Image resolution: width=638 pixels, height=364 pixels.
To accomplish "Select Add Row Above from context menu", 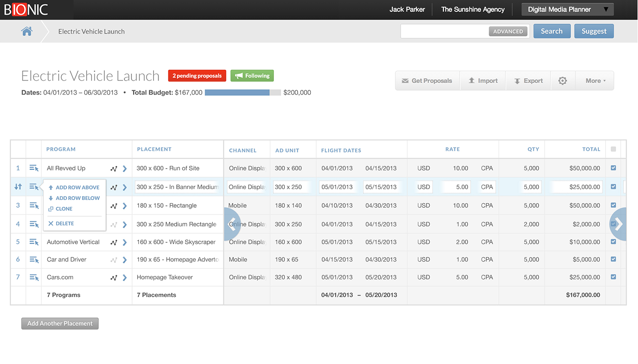I will coord(77,187).
